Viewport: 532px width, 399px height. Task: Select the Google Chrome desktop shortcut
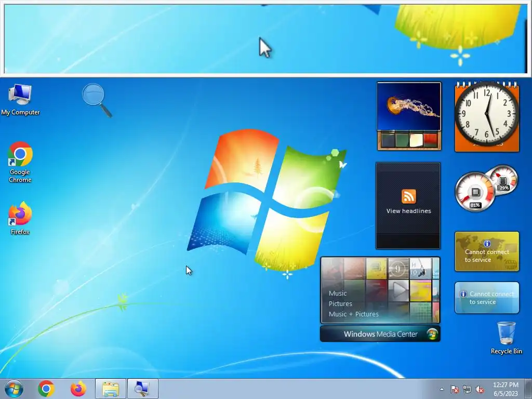pos(20,162)
